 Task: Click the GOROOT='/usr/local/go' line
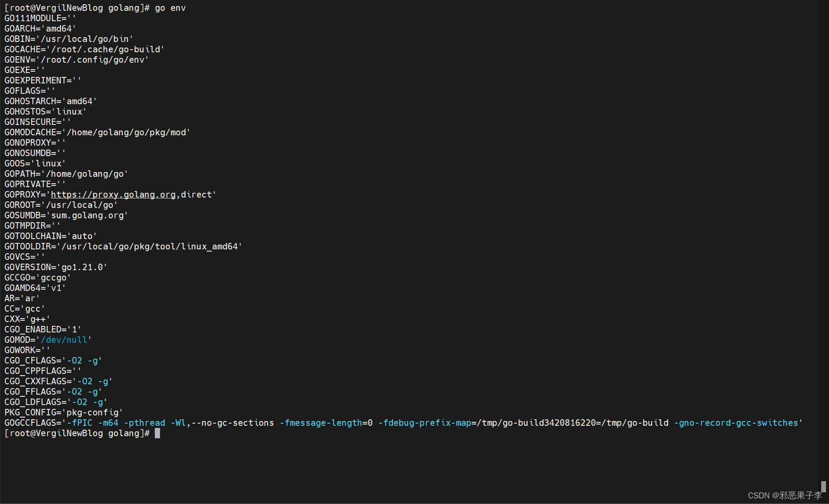click(61, 205)
